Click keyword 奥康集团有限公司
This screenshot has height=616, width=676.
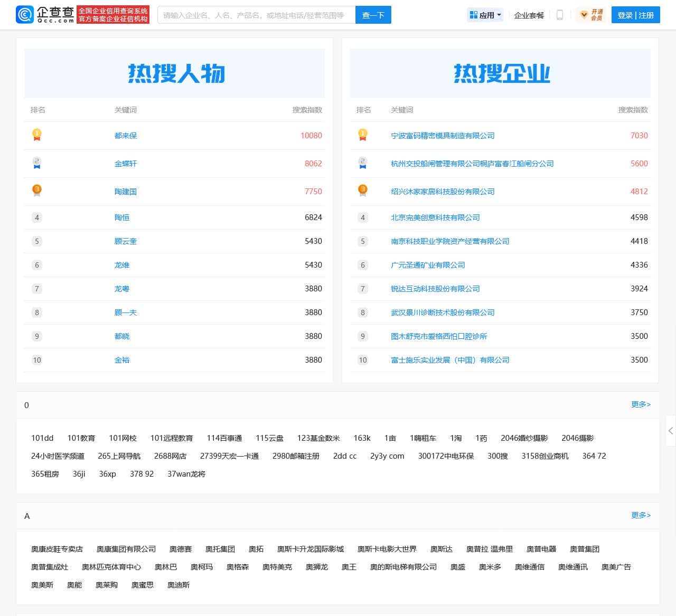point(126,549)
